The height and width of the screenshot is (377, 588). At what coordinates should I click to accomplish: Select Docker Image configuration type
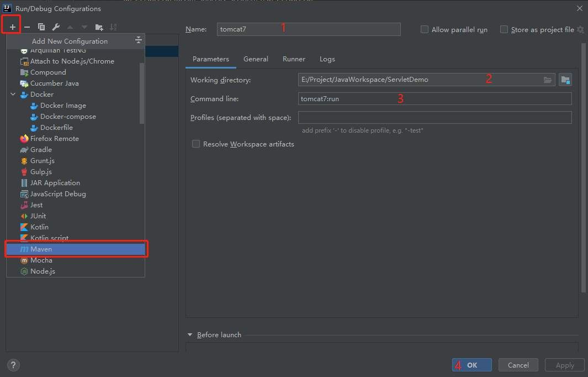[76, 106]
